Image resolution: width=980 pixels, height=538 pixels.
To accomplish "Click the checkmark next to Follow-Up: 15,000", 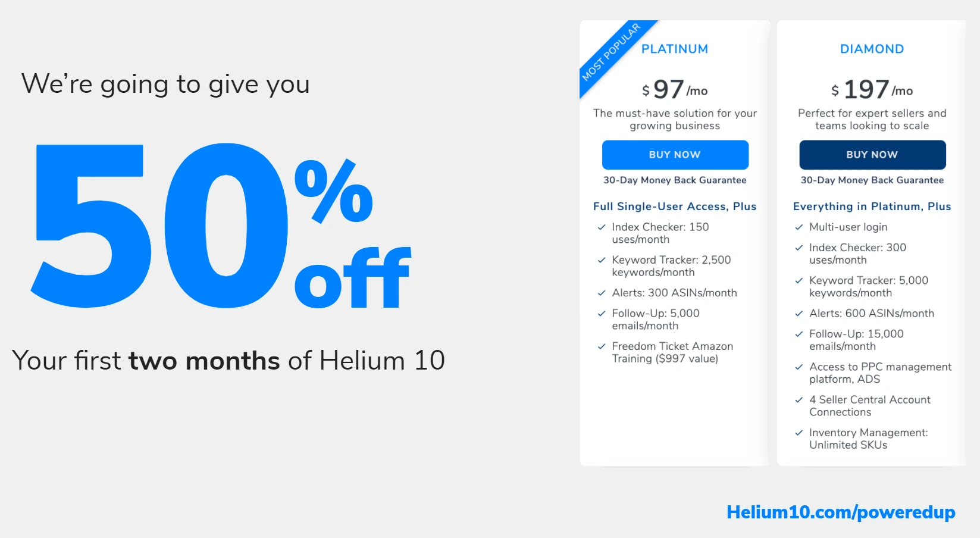I will pyautogui.click(x=799, y=334).
